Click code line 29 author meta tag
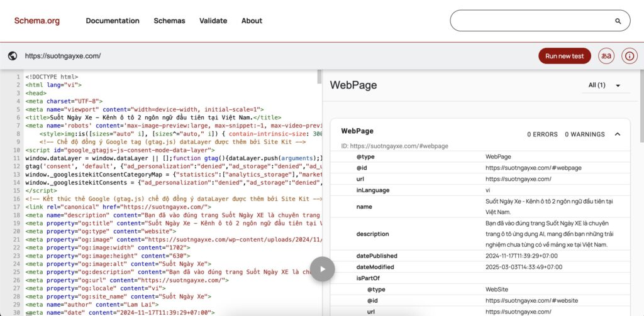 coord(92,305)
